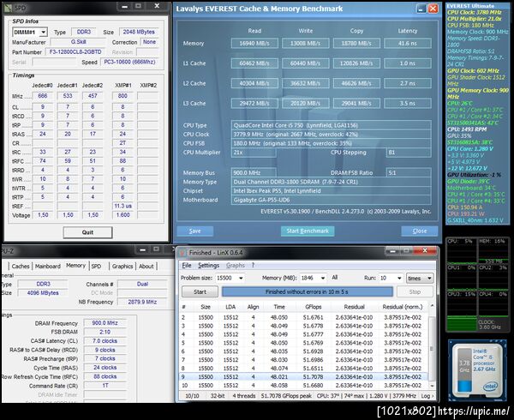Click the Quit button in SPD window

coord(87,232)
